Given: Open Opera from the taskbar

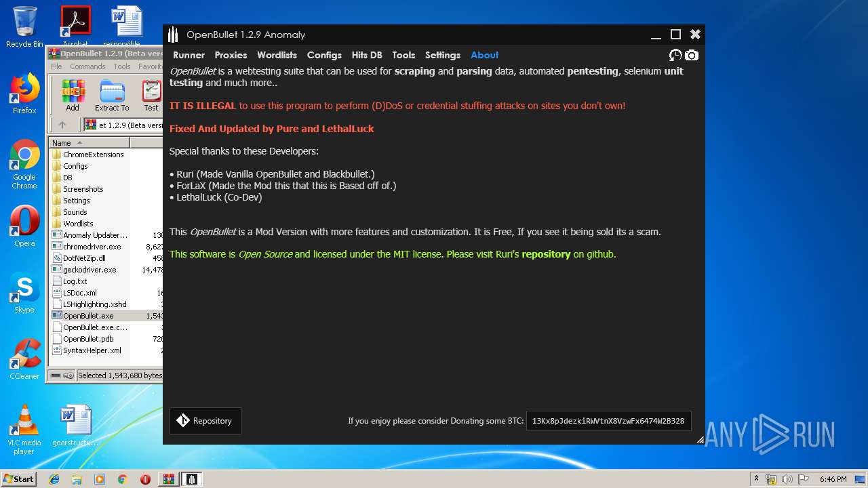Looking at the screenshot, I should 145,479.
